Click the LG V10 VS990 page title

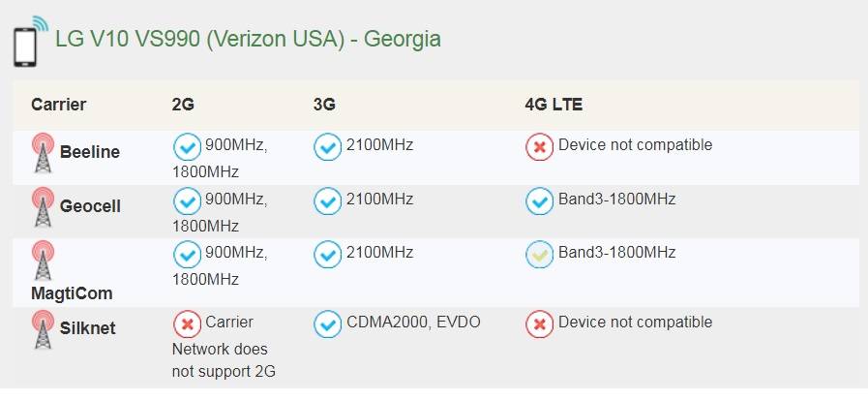248,39
